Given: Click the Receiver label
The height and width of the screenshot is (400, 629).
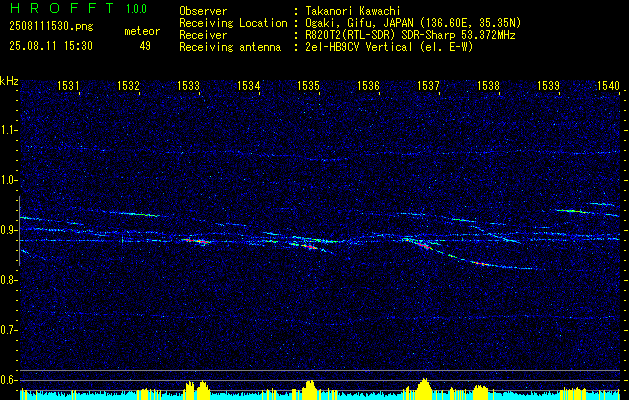Looking at the screenshot, I should click(x=203, y=35).
